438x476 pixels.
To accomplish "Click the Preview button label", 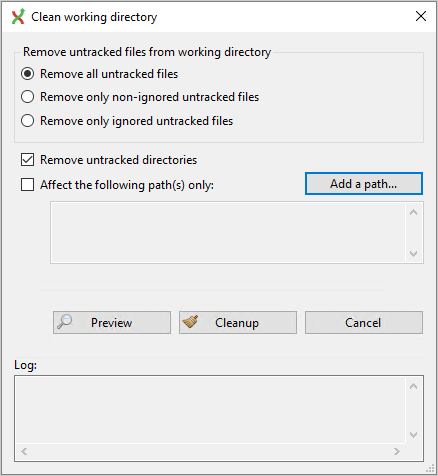I will point(111,323).
